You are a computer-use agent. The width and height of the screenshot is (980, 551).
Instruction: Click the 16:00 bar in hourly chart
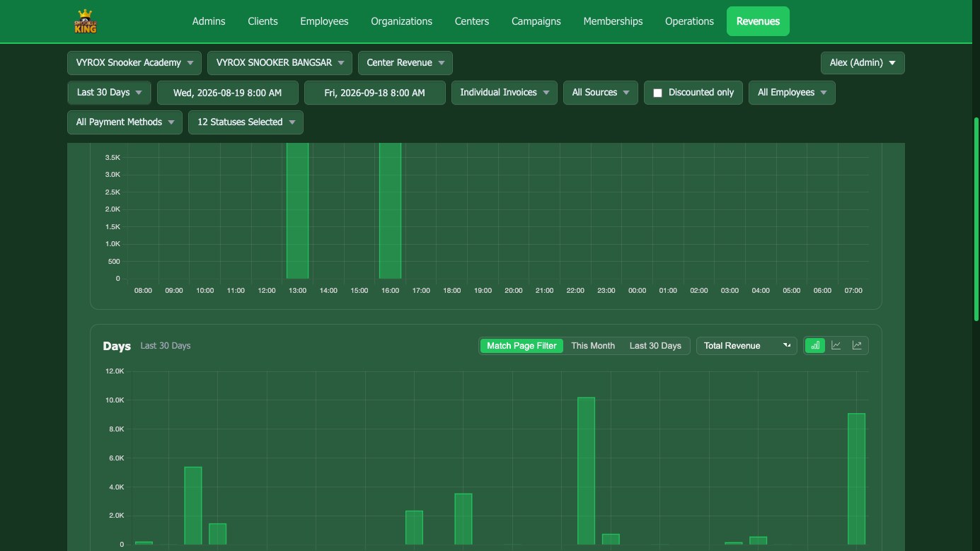click(x=390, y=211)
